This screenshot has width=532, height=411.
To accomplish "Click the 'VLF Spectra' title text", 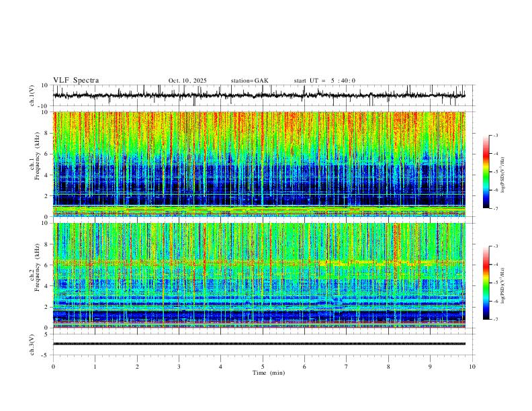I will click(76, 81).
